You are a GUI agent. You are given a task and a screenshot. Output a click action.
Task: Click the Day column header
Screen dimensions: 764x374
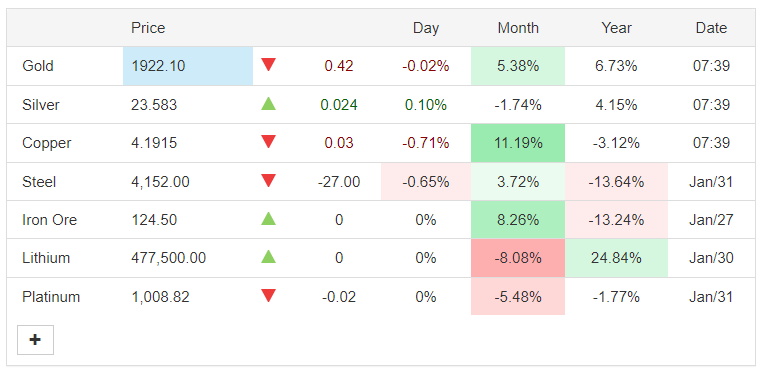pos(426,28)
